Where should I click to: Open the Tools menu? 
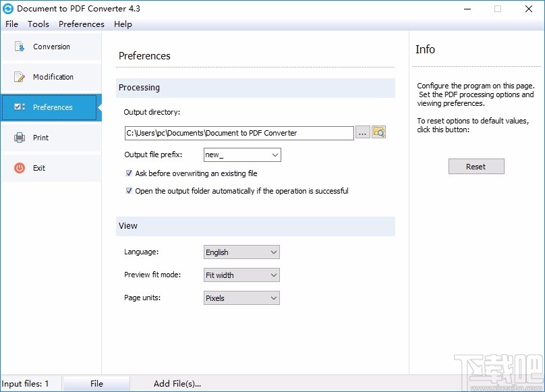tap(38, 24)
